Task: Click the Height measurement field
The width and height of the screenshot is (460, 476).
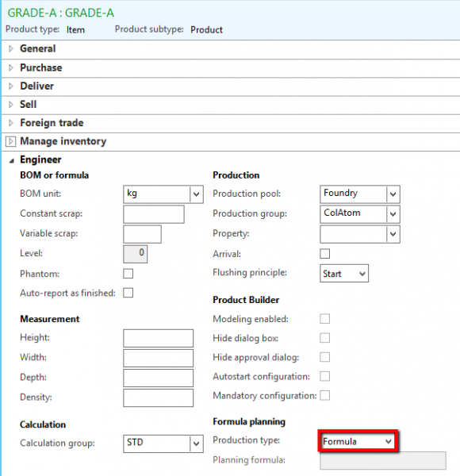Action: pyautogui.click(x=158, y=338)
